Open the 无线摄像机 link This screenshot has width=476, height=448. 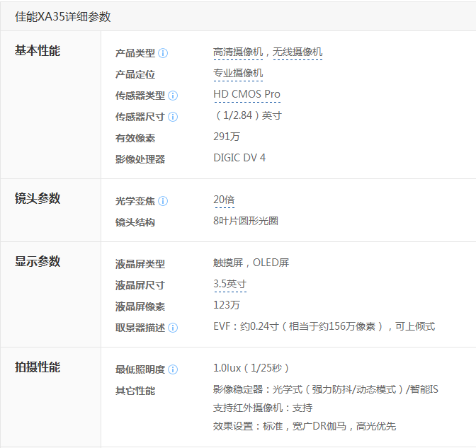coord(297,52)
